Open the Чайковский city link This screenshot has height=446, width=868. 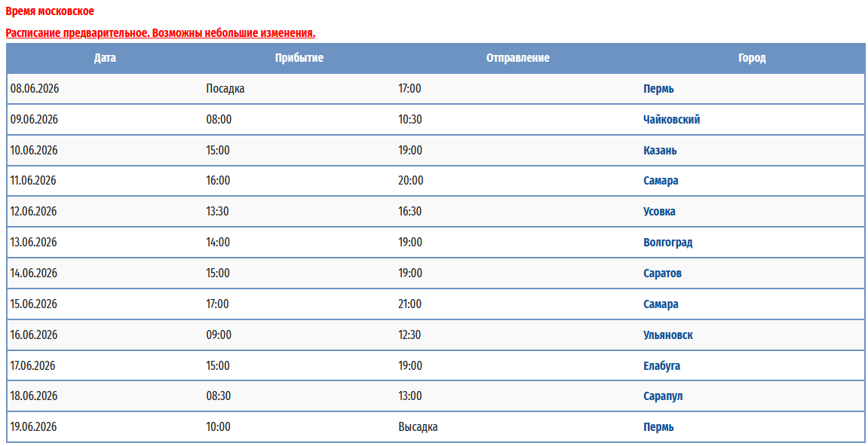671,120
